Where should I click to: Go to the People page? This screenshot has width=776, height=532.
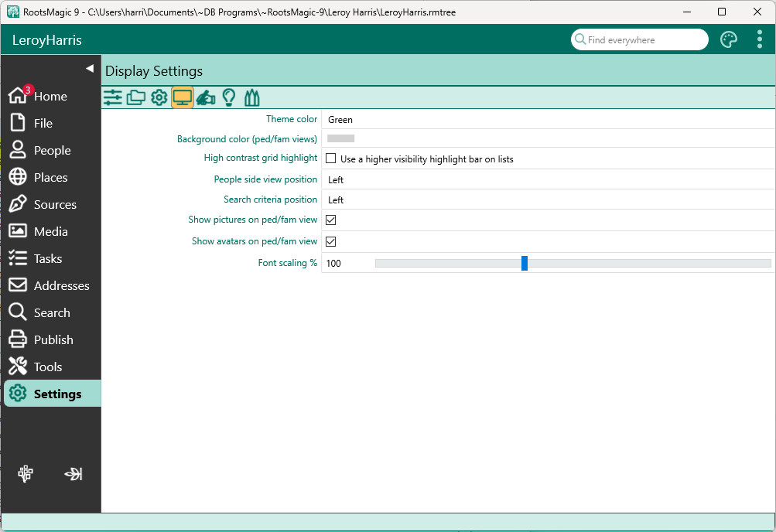pyautogui.click(x=52, y=151)
